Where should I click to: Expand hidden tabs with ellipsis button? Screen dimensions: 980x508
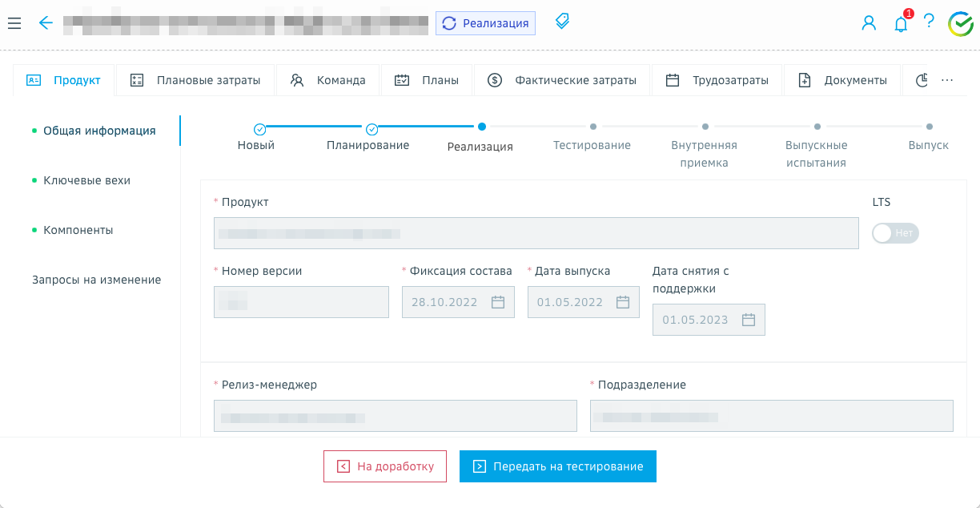click(x=947, y=80)
